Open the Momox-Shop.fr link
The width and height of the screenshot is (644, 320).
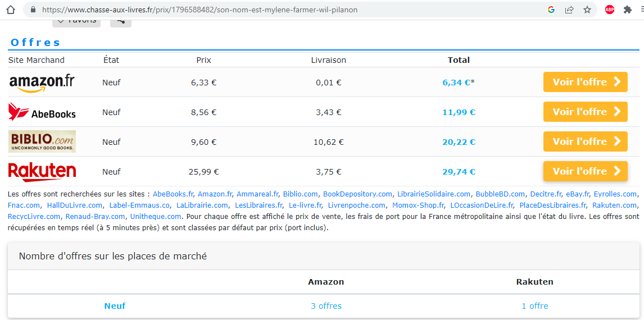[x=418, y=205]
